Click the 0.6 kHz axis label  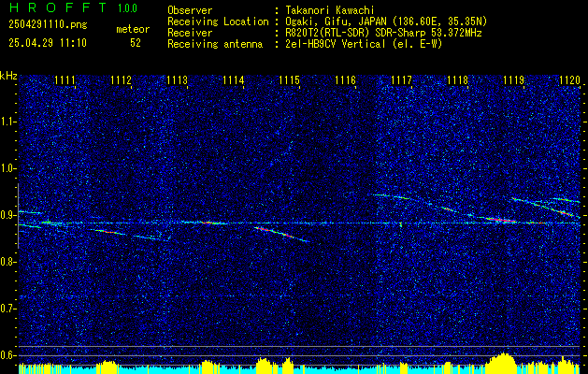coord(7,355)
